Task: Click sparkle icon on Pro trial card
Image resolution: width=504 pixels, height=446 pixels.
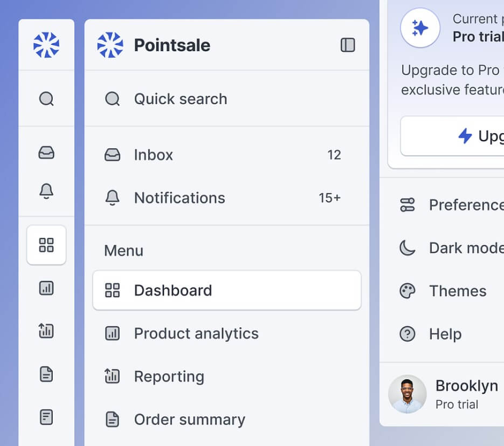Action: click(x=420, y=28)
